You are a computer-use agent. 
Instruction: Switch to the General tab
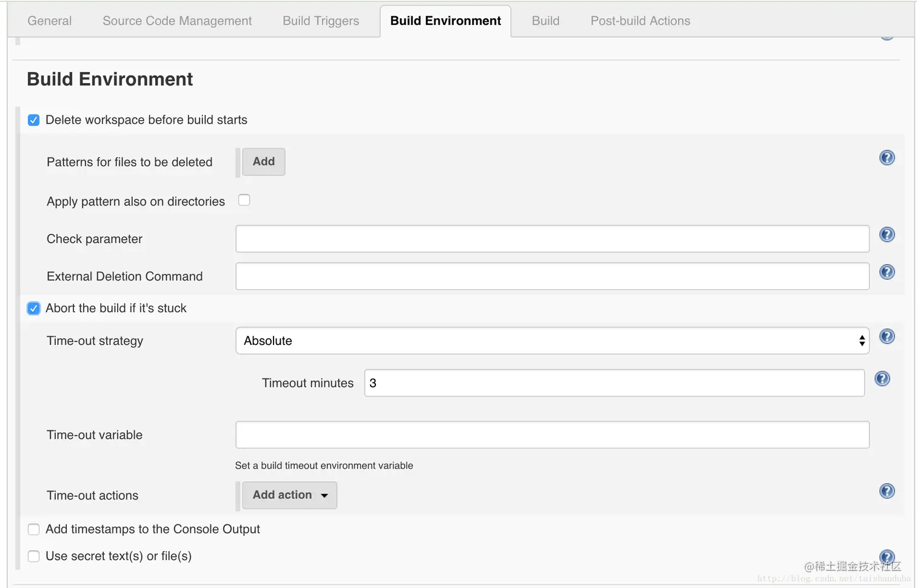tap(50, 21)
